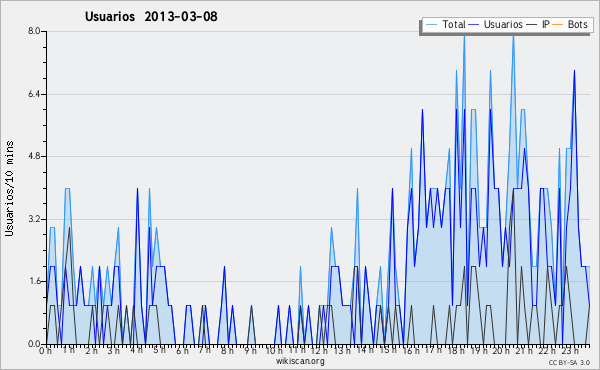Click the y-axis value 3.2

(x=34, y=219)
